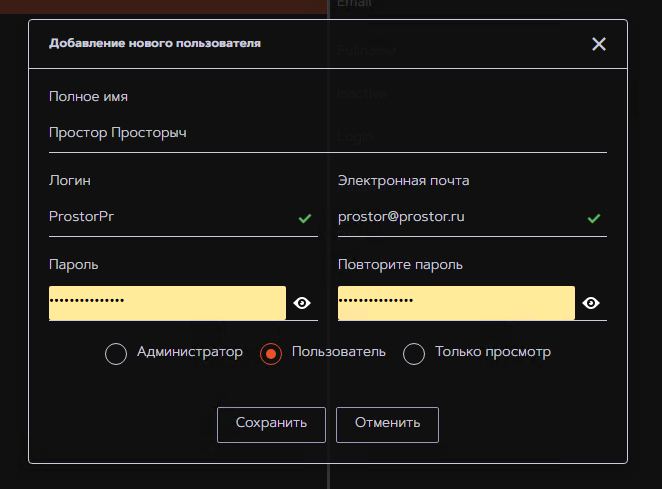This screenshot has width=662, height=489.
Task: Click into the Логин field containing ProstorPr
Action: [x=170, y=216]
